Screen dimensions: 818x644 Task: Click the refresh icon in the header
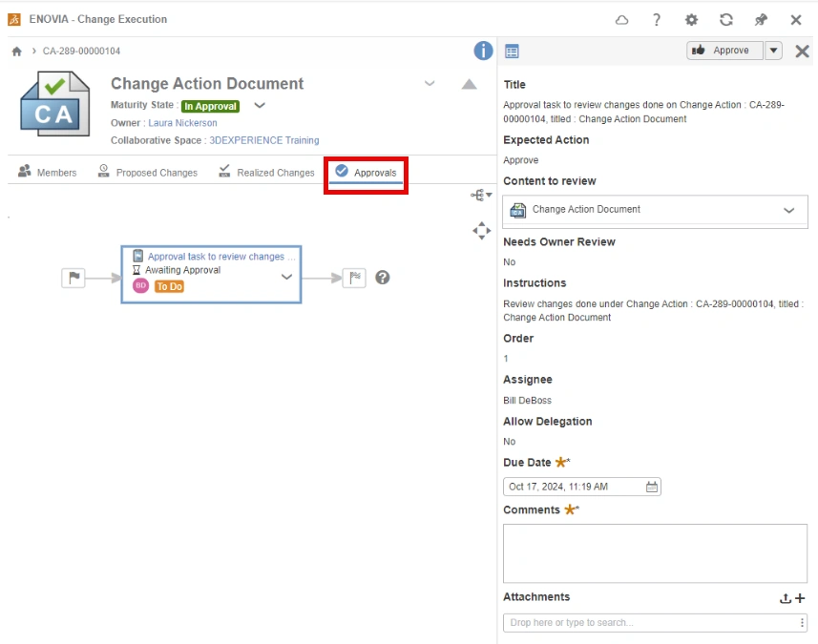tap(726, 20)
